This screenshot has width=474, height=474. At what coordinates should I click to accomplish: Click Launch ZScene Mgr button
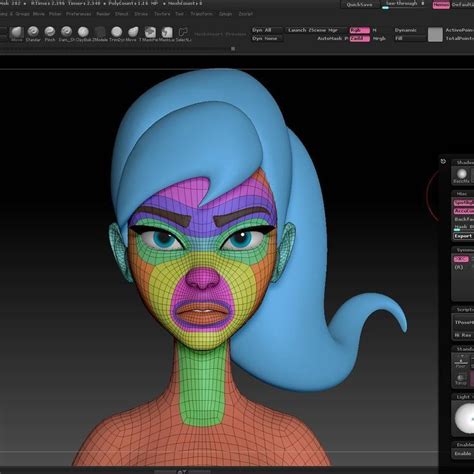pos(316,30)
